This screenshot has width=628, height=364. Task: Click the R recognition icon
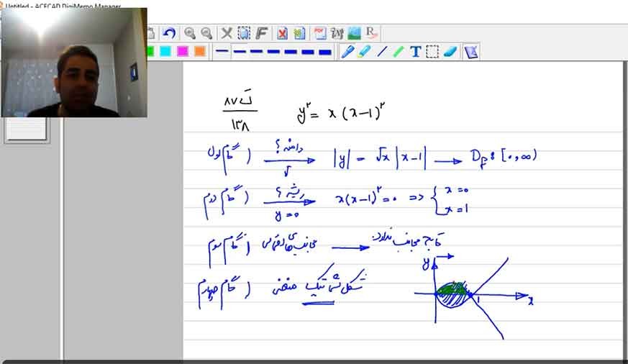coord(371,33)
